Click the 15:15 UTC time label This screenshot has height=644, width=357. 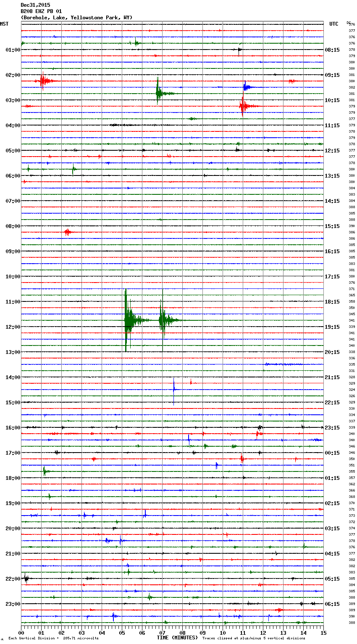332,226
